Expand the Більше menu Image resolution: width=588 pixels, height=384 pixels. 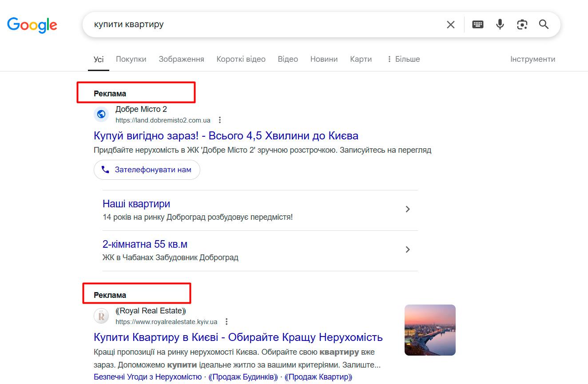click(x=403, y=59)
